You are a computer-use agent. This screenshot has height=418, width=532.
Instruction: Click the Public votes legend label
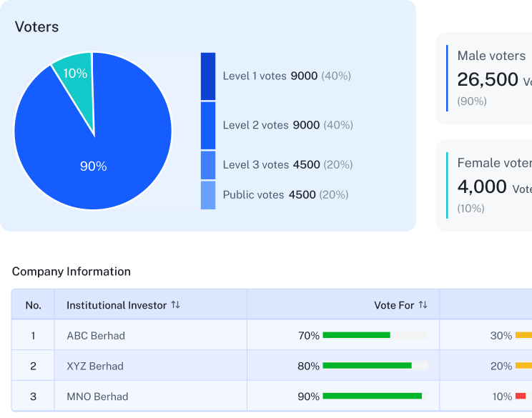pos(253,194)
